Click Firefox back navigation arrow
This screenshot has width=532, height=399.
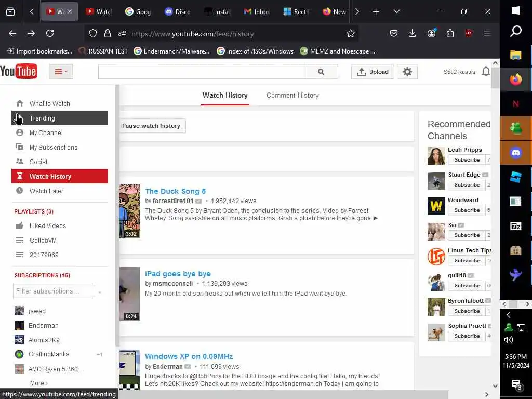point(12,33)
